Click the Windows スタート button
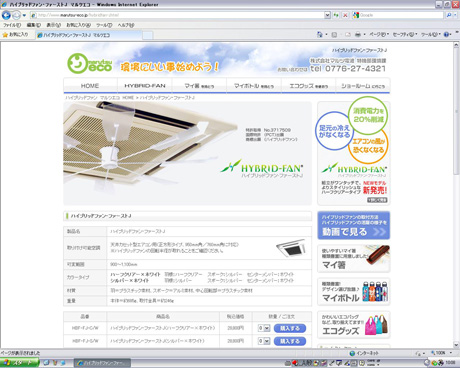 coord(19,363)
